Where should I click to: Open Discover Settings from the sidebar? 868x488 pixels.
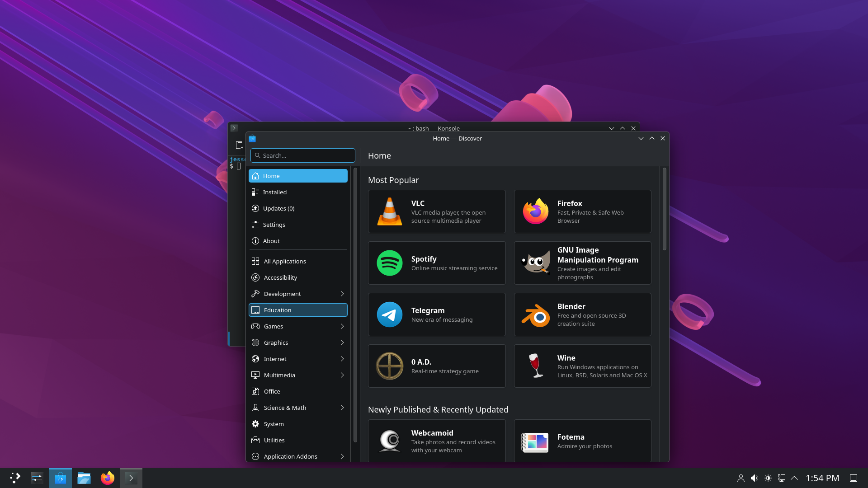298,225
